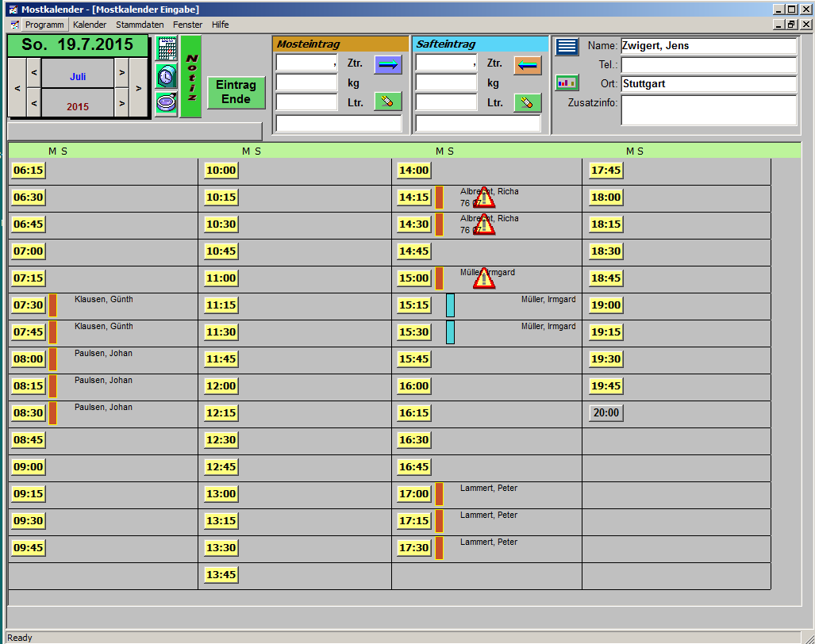Click the orange left-arrow Safteintrag button
Screen dimensions: 815x644
click(x=528, y=64)
